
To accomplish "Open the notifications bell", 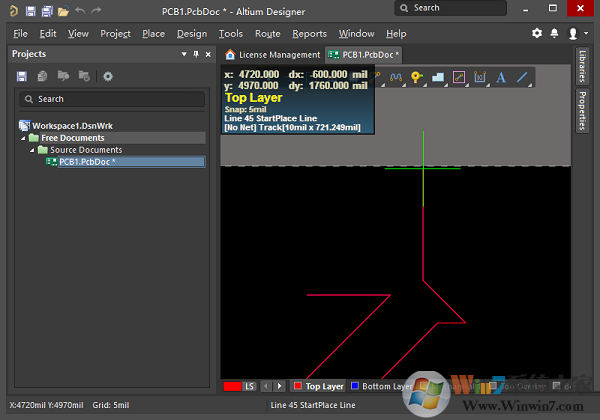I will [x=554, y=33].
